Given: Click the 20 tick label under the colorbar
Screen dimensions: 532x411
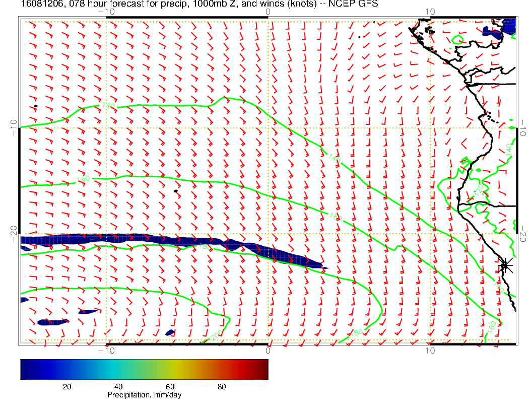Looking at the screenshot, I should click(66, 386).
